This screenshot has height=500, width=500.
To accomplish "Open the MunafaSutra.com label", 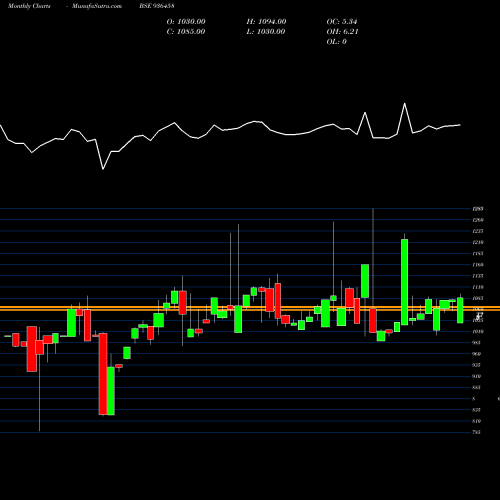I will point(97,6).
